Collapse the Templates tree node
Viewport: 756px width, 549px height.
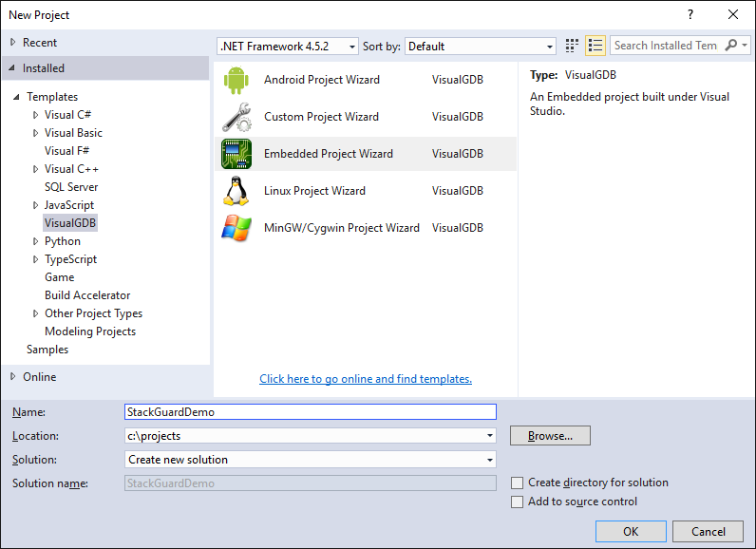click(16, 97)
